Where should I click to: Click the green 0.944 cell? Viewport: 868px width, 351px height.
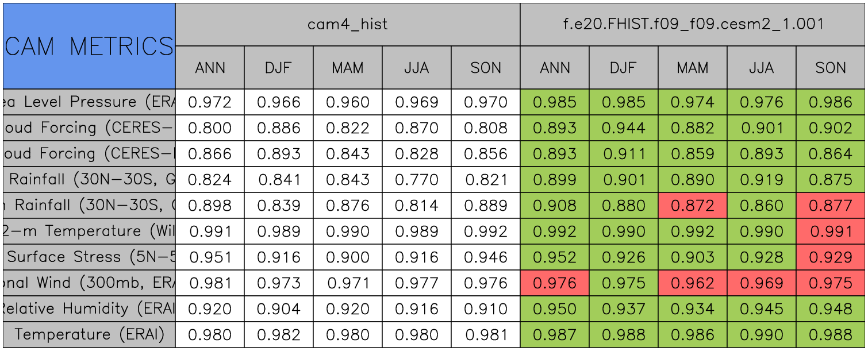(x=624, y=128)
